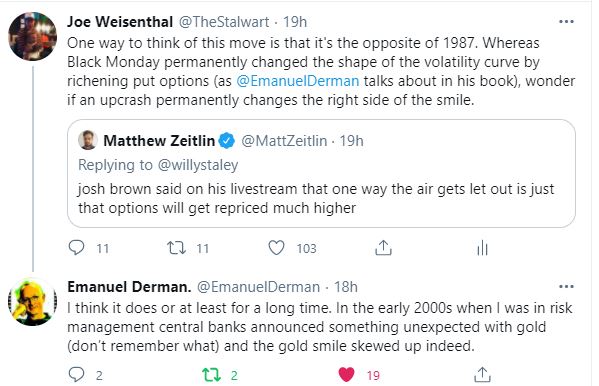This screenshot has width=599, height=386.
Task: Open Emanuel Derman's profile avatar
Action: (32, 302)
